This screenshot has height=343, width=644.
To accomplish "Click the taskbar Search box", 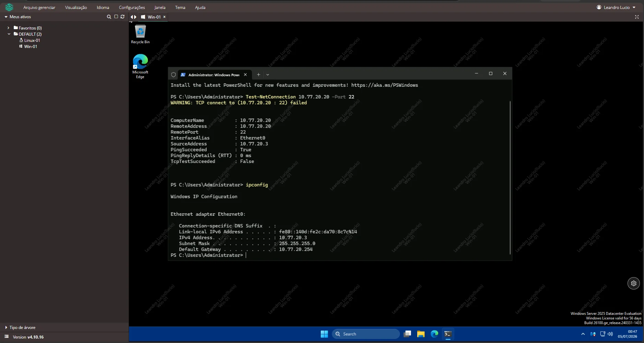I will pos(366,334).
